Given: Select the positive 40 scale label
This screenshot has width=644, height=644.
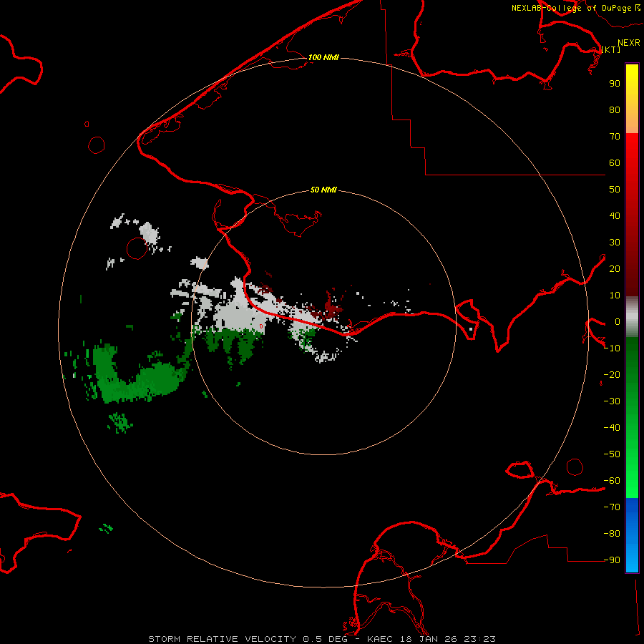Looking at the screenshot, I should (615, 215).
